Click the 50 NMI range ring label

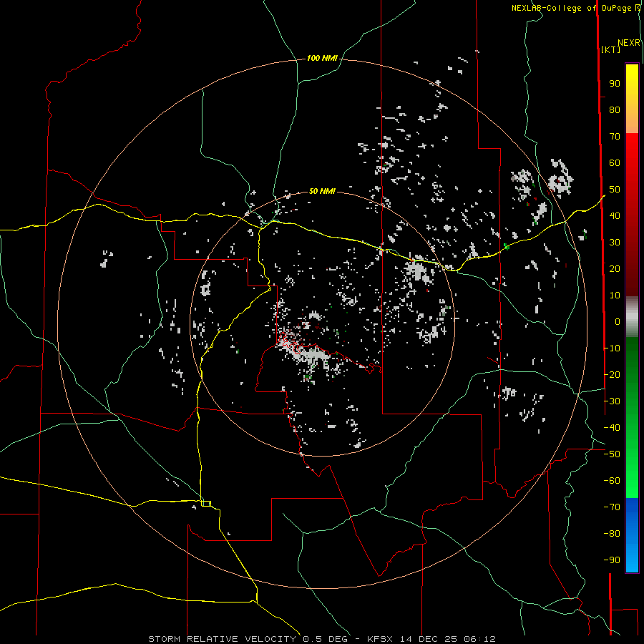point(322,191)
